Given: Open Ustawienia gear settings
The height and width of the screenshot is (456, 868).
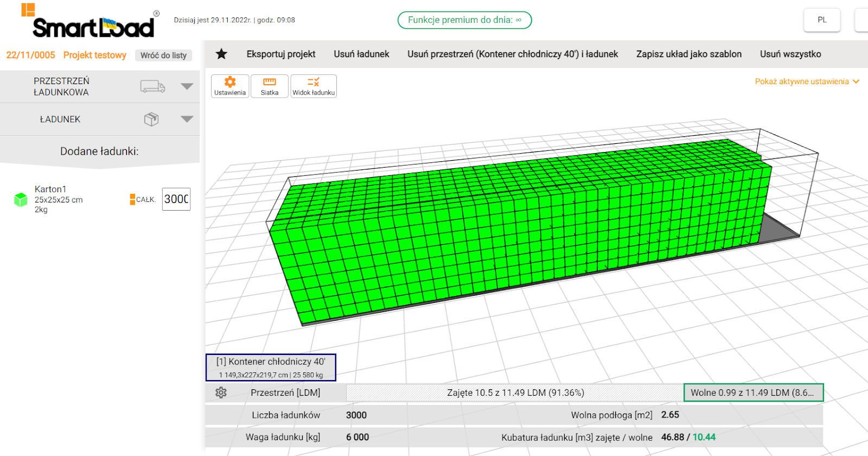Looking at the screenshot, I should tap(230, 86).
